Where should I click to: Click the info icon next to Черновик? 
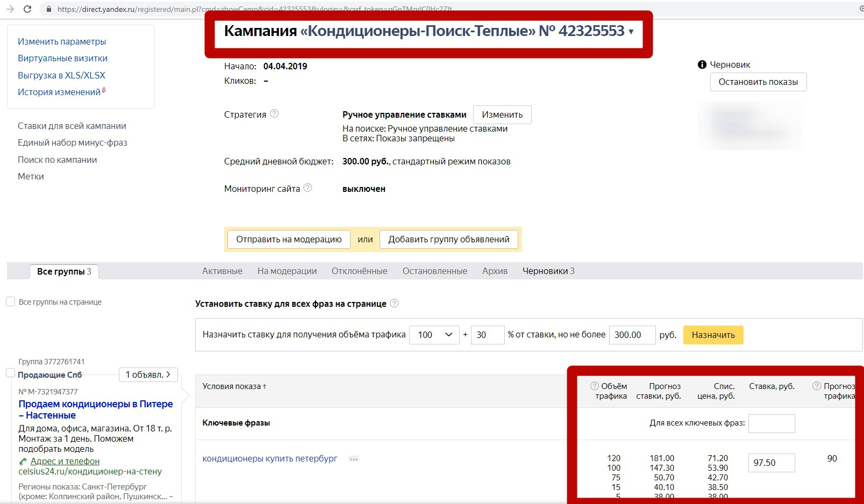[702, 64]
